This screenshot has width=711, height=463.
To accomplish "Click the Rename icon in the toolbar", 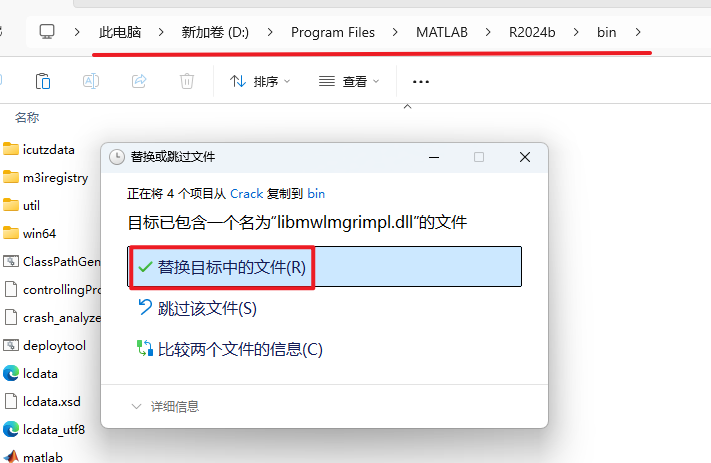I will click(90, 81).
